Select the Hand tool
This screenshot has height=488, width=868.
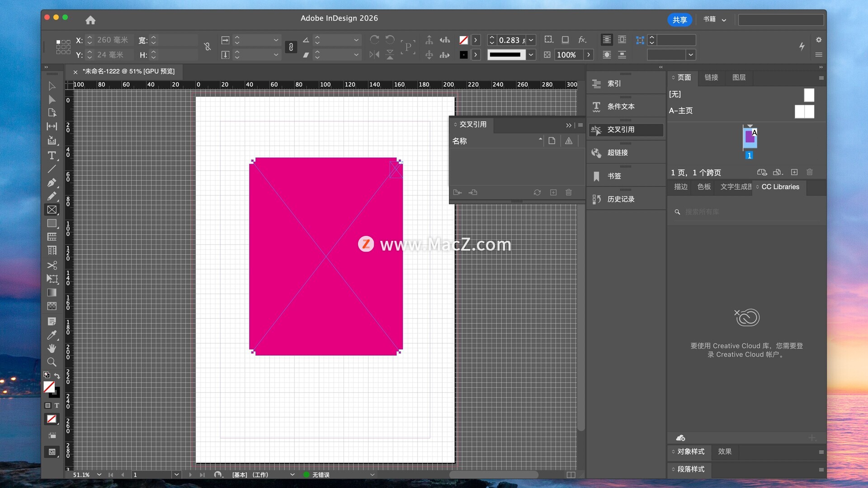[x=52, y=348]
